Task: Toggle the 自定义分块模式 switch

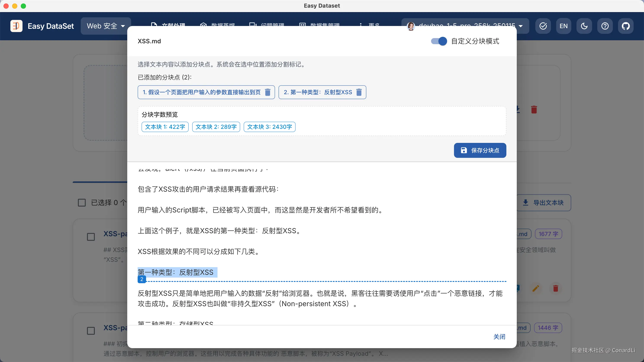Action: 439,41
